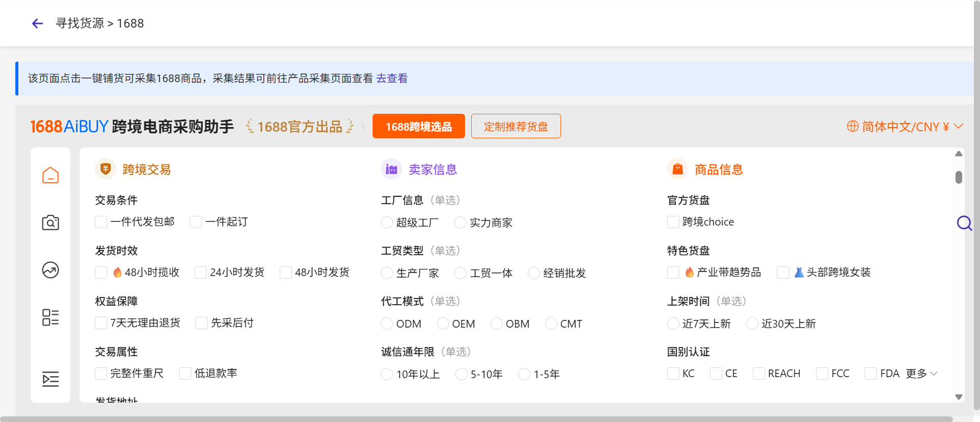Select the 超级工厂 radio option
Image resolution: width=980 pixels, height=422 pixels.
[387, 222]
